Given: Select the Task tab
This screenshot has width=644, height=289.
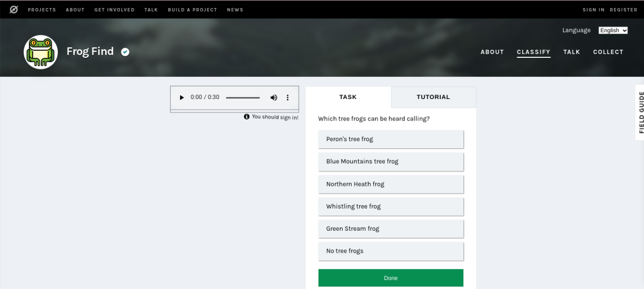Looking at the screenshot, I should [348, 97].
